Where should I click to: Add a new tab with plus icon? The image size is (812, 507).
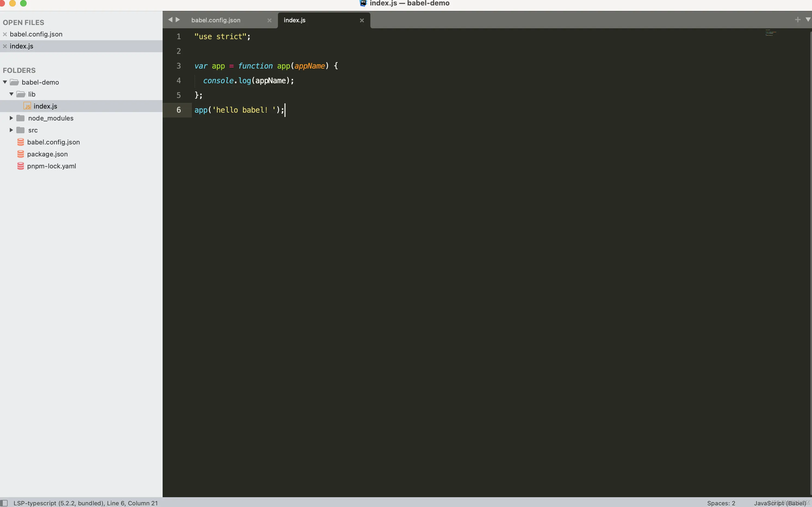(798, 20)
